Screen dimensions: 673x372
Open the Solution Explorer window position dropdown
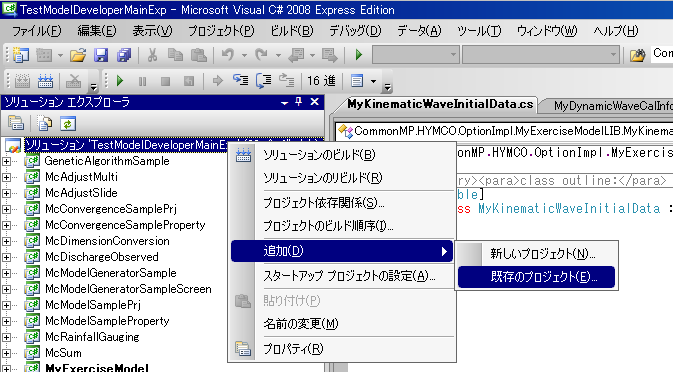pos(284,103)
